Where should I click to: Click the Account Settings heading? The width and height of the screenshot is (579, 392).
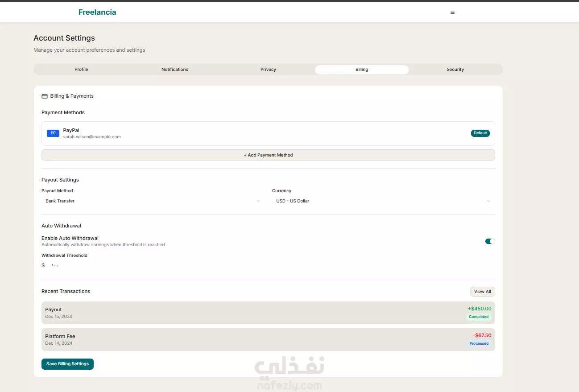click(x=64, y=38)
